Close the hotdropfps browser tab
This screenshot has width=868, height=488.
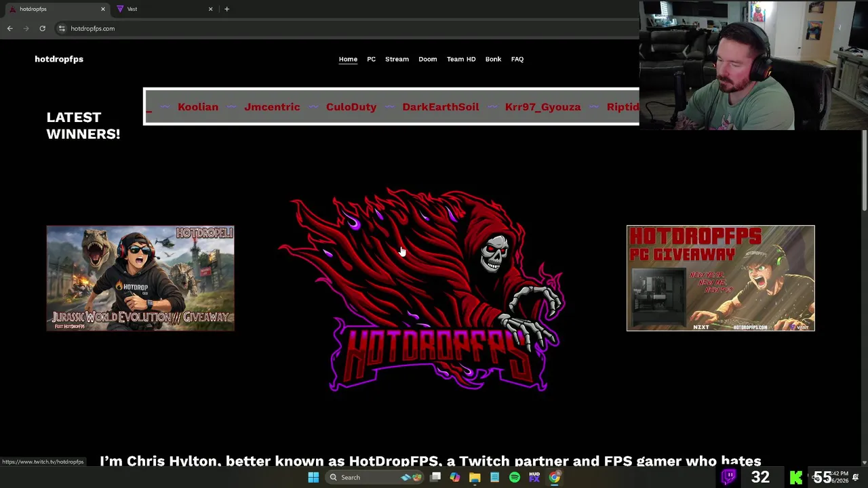click(x=103, y=9)
